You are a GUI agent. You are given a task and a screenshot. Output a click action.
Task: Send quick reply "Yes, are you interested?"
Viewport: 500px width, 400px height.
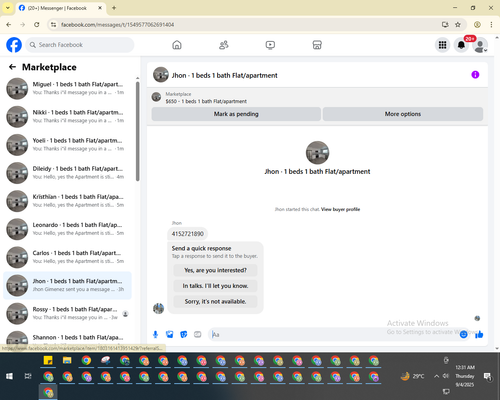[215, 270]
